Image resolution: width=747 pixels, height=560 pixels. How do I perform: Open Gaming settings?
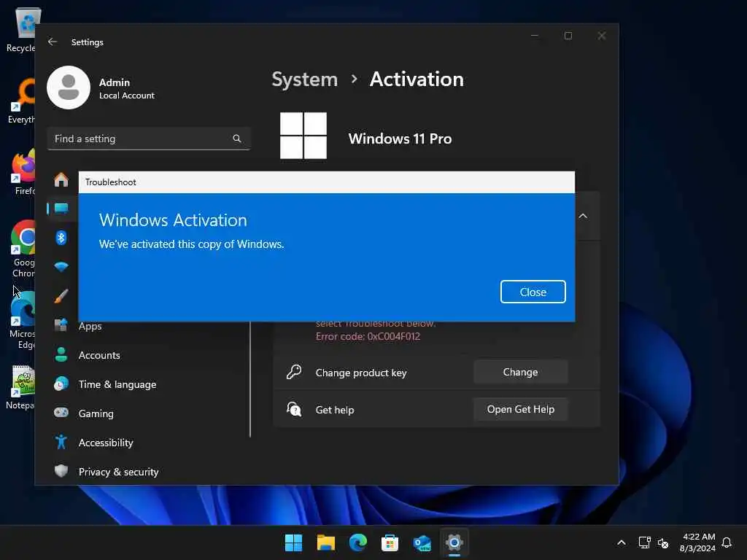(96, 413)
